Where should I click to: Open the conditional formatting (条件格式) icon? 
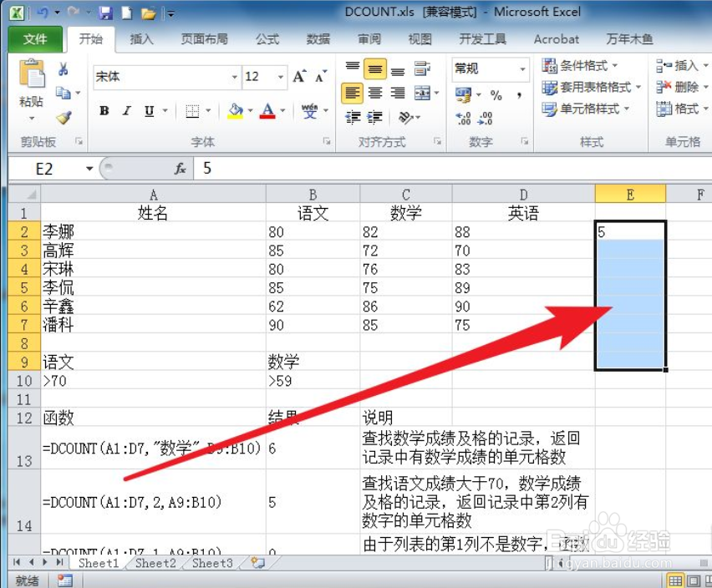coord(581,66)
